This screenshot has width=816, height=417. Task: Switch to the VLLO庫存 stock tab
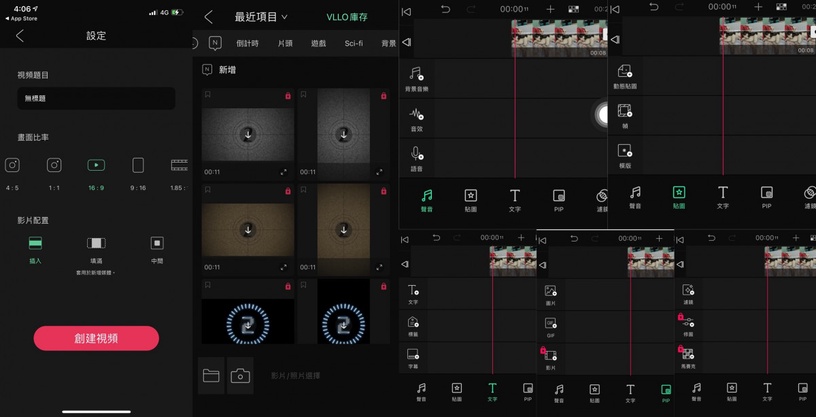pyautogui.click(x=347, y=17)
